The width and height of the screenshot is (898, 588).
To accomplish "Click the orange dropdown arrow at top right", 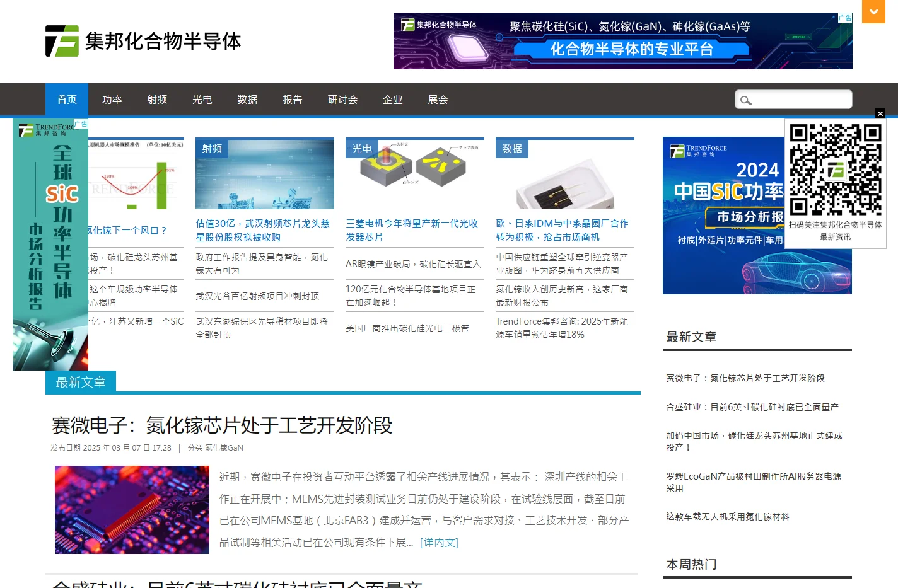I will point(873,11).
